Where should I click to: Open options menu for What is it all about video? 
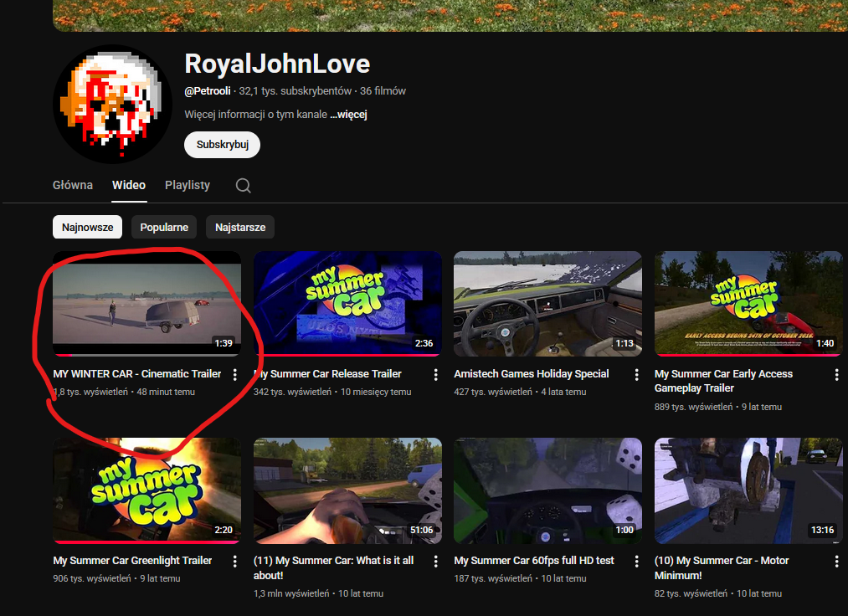click(435, 561)
